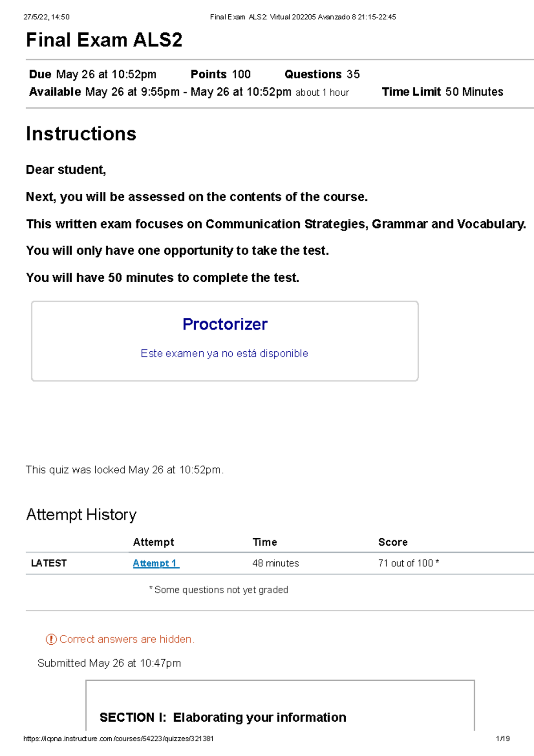
Task: Open the Attempt 1 link
Action: (x=155, y=563)
